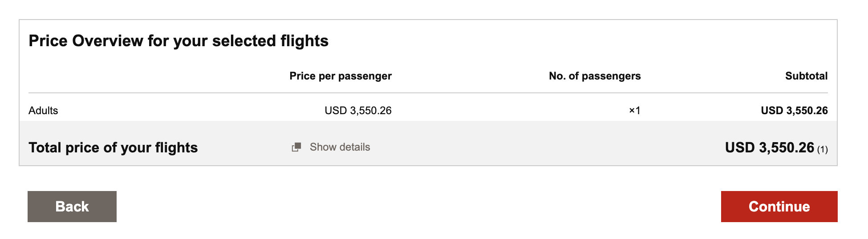Screen dimensions: 868x239
Task: Click the large total amount USD 3,550.26
Action: tap(769, 147)
